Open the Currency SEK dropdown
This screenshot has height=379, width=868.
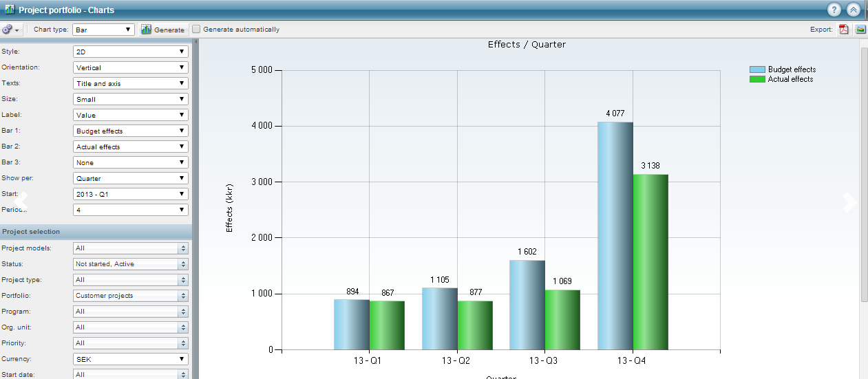point(131,359)
